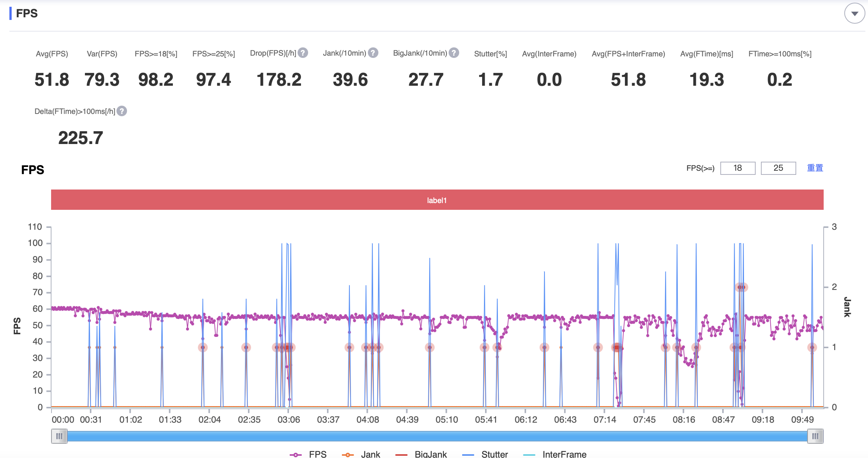Click the FPS threshold field showing 18
The image size is (868, 458).
coord(737,168)
